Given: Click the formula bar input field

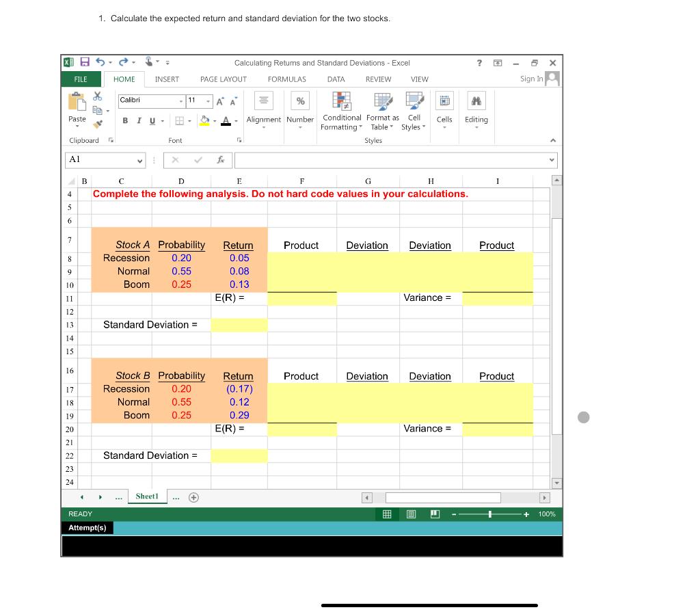Looking at the screenshot, I should coord(392,160).
